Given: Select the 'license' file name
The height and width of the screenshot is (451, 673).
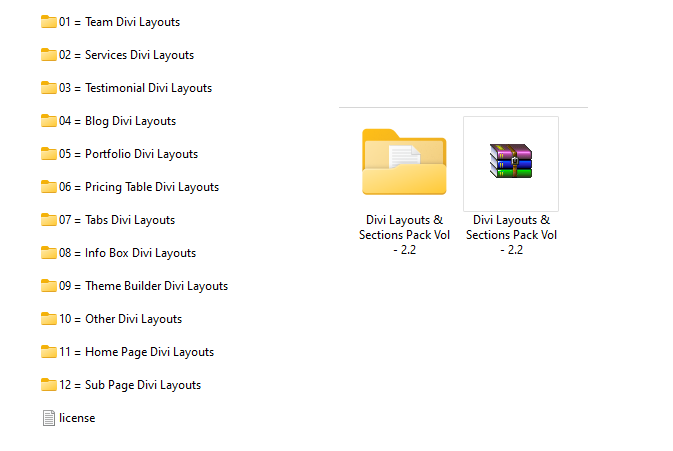Looking at the screenshot, I should (x=77, y=418).
